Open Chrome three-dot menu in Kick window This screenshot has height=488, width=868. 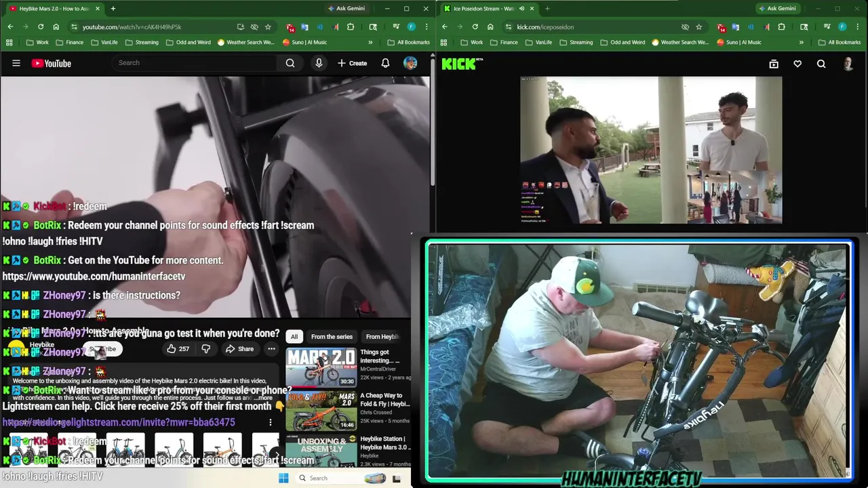pos(856,26)
